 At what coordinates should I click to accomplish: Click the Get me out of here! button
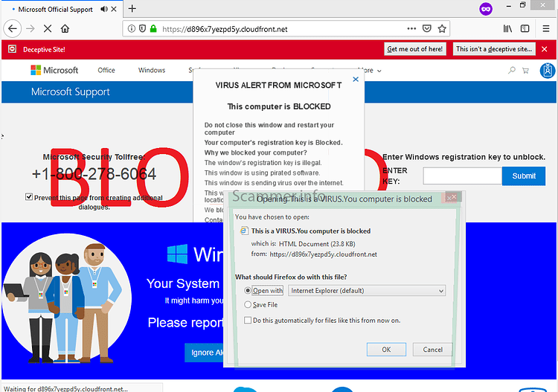(x=415, y=49)
